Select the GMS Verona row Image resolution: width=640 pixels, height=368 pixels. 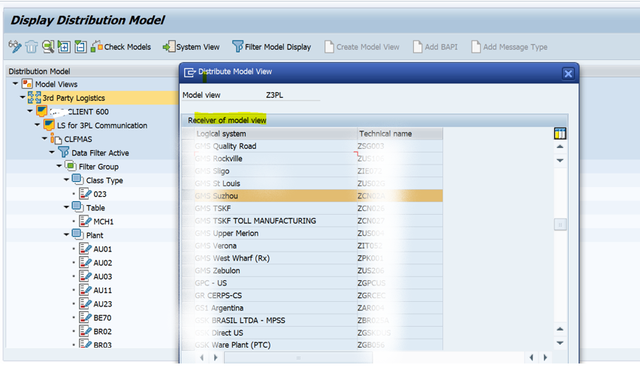click(x=312, y=246)
